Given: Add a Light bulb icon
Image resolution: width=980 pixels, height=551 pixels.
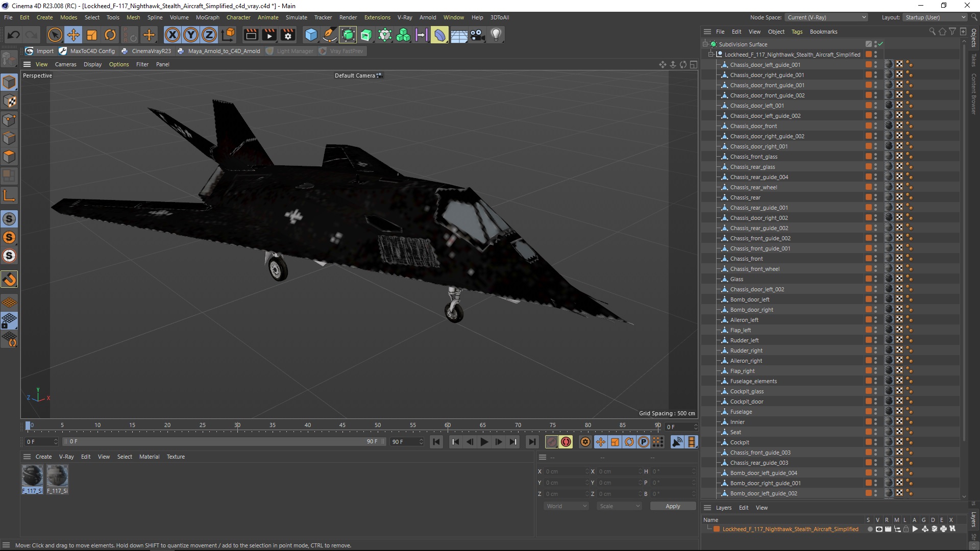Looking at the screenshot, I should pos(496,35).
